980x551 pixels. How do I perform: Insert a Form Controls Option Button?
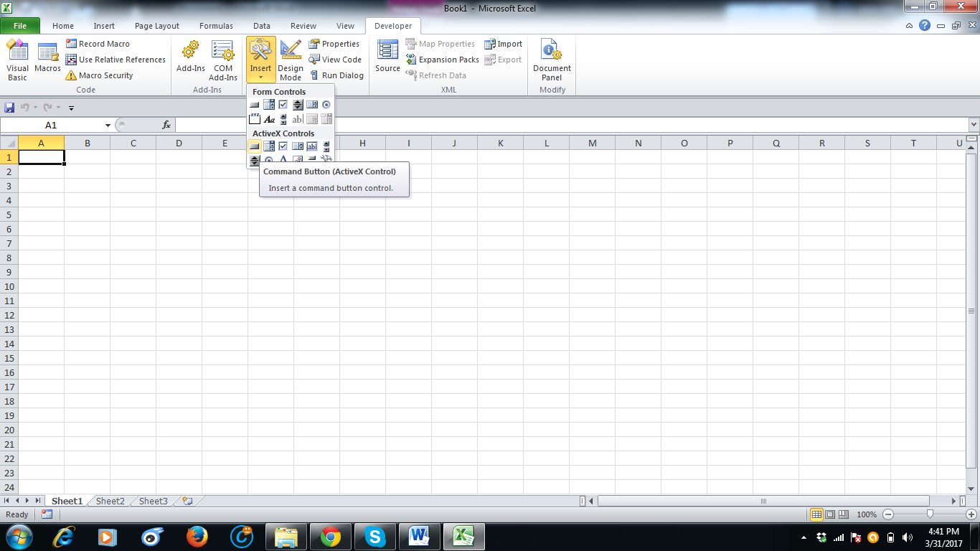pyautogui.click(x=326, y=105)
